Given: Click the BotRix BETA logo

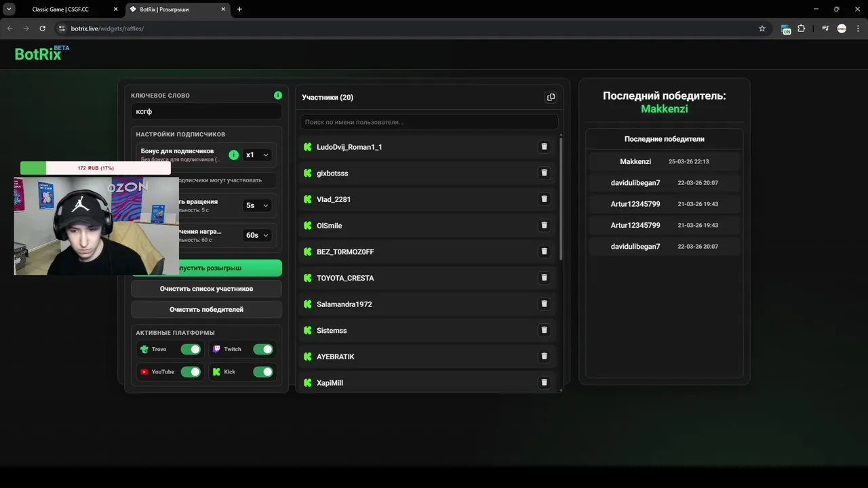Looking at the screenshot, I should point(42,54).
